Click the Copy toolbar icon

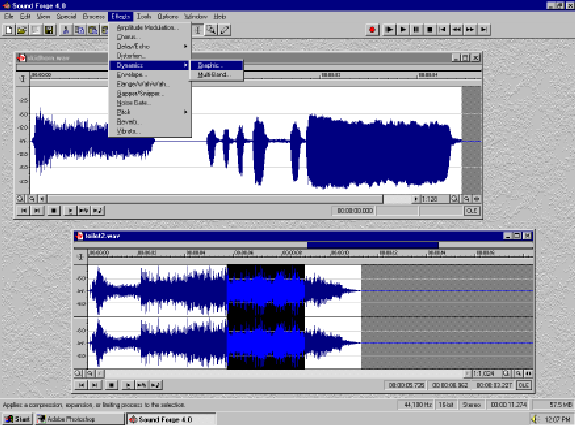click(79, 30)
